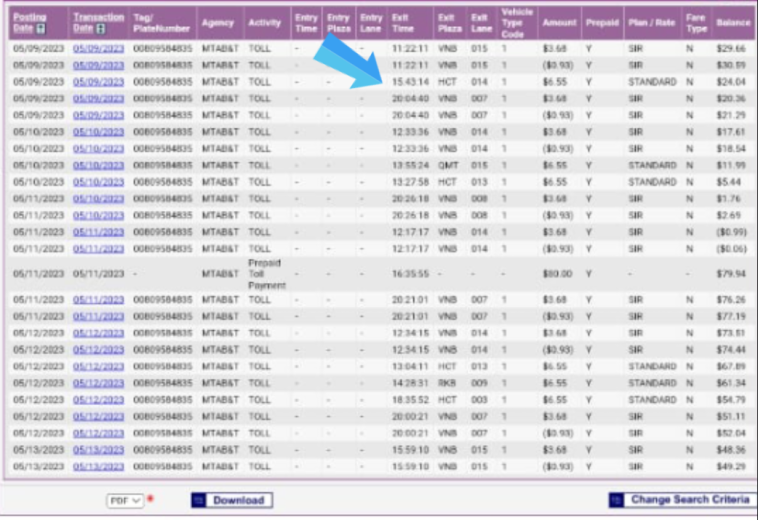Open the PDF format dropdown

click(x=125, y=500)
